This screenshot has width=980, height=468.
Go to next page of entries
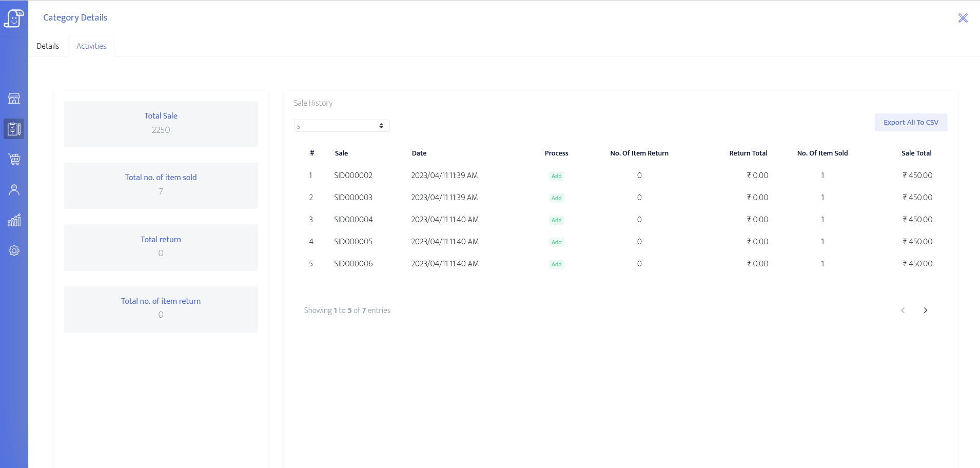[x=925, y=310]
